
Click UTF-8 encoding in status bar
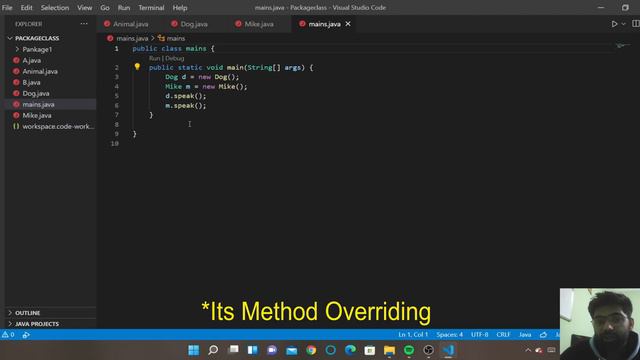pyautogui.click(x=480, y=335)
